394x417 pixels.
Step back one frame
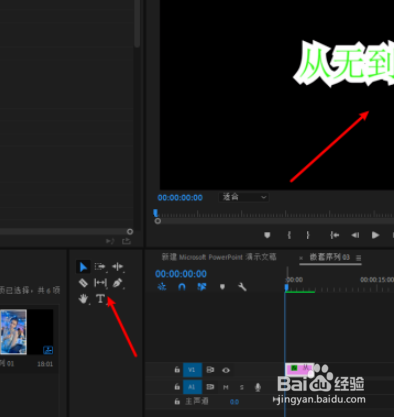355,235
